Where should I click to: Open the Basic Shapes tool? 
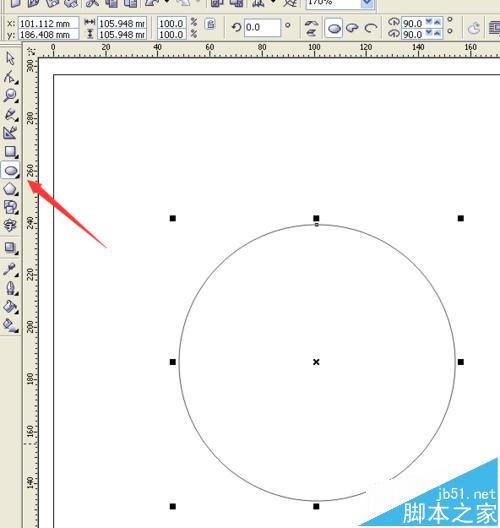[x=10, y=207]
